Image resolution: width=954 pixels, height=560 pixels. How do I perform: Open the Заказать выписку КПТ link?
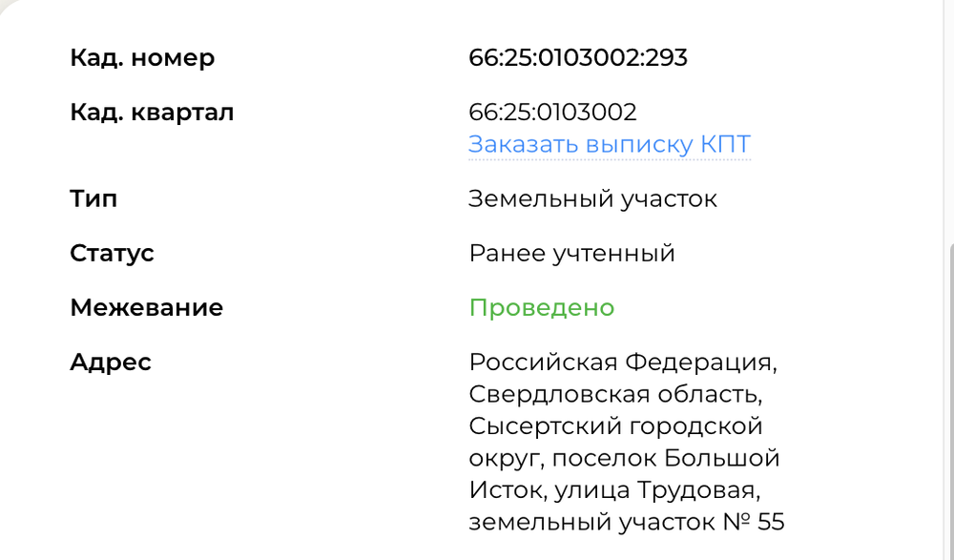[x=610, y=144]
